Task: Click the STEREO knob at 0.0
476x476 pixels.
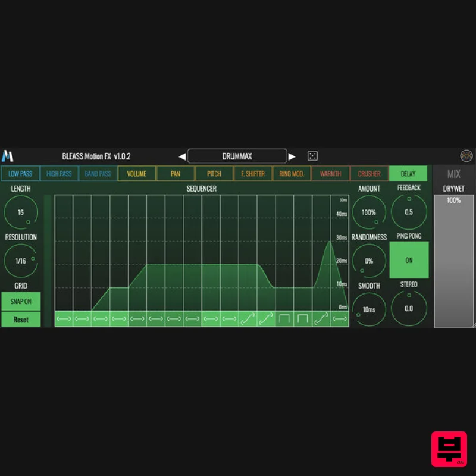Action: (409, 308)
